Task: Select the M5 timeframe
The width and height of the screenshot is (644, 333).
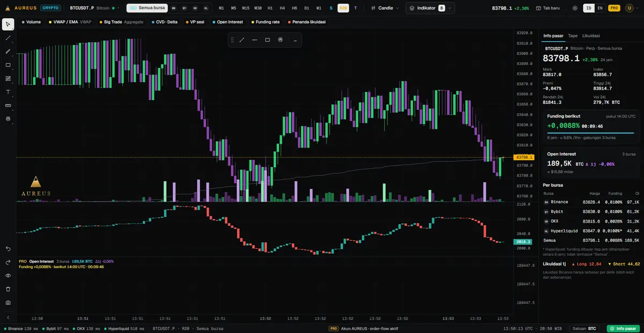Action: [x=233, y=8]
